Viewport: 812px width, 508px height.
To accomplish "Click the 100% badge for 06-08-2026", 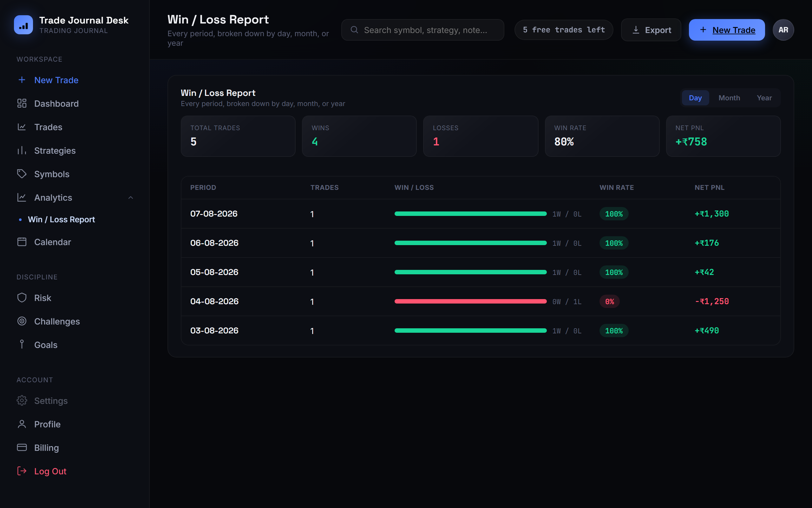I will point(614,243).
